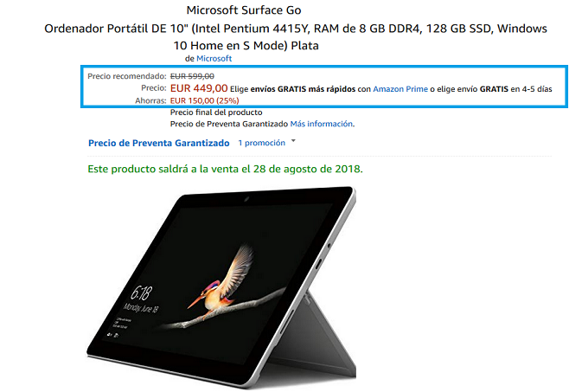Click the Amazon Prime link
588x392 pixels.
tap(400, 89)
